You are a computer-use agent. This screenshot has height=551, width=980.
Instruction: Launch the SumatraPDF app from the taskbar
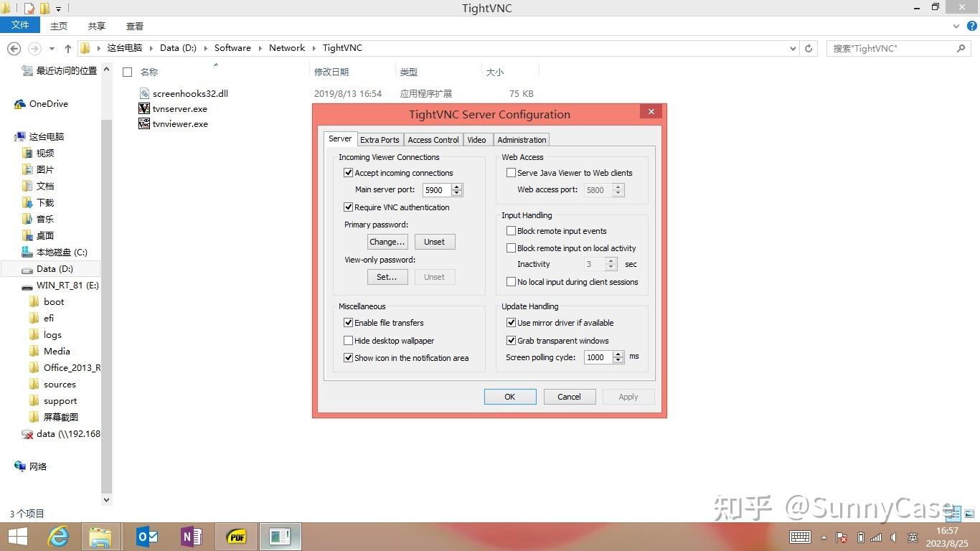pos(235,537)
